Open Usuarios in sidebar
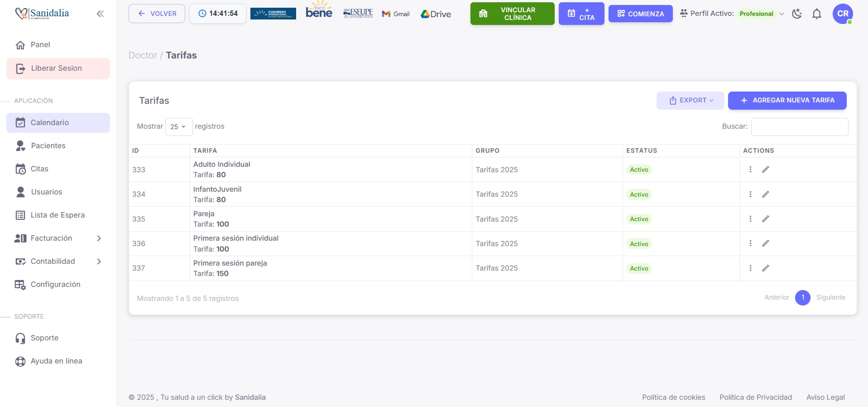 (58, 192)
